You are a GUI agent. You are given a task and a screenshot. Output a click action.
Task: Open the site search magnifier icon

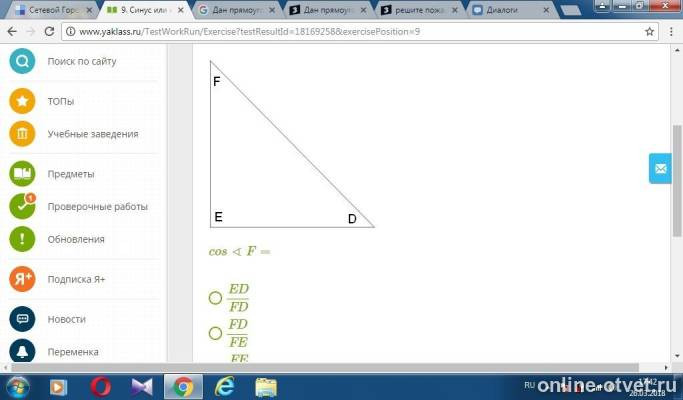[22, 61]
